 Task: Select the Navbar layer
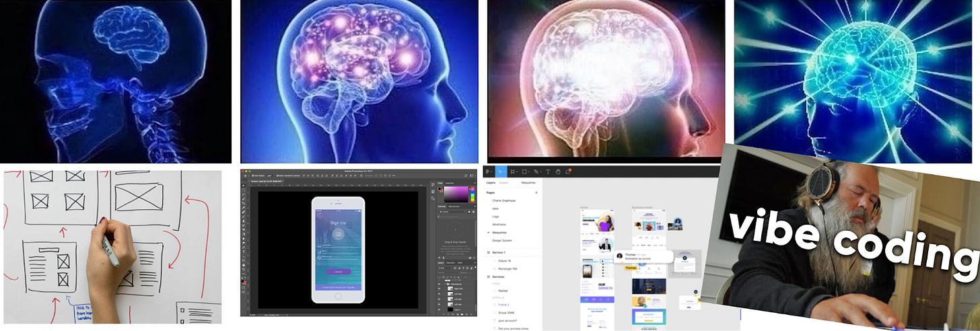point(503,291)
